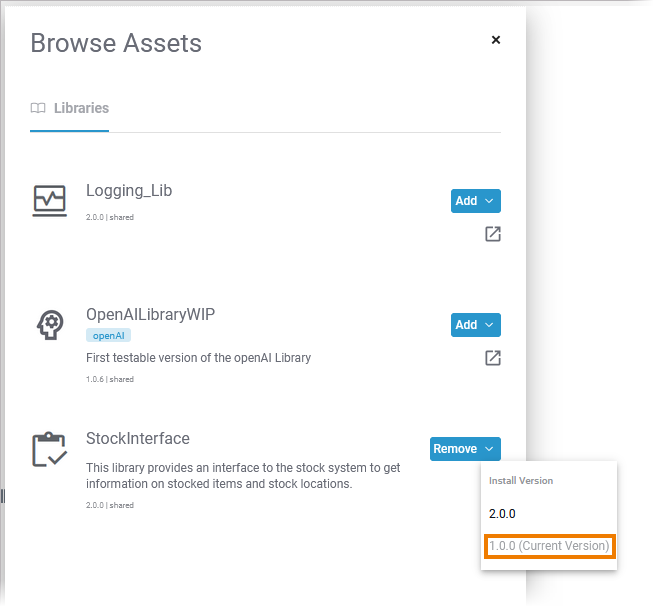Add the OpenAILibraryWIP library
This screenshot has width=654, height=607.
[466, 325]
